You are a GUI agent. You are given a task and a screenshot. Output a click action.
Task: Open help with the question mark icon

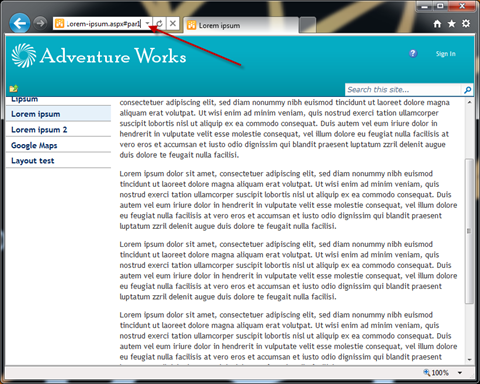click(x=413, y=53)
